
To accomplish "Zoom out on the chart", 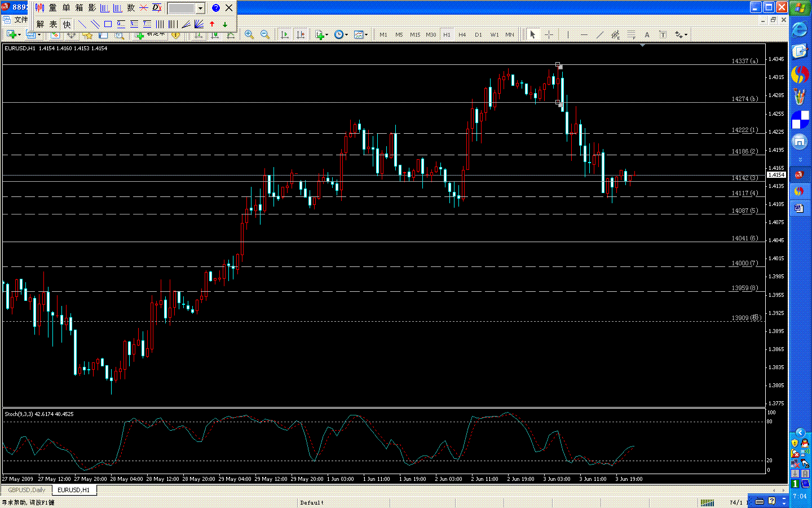I will [264, 35].
